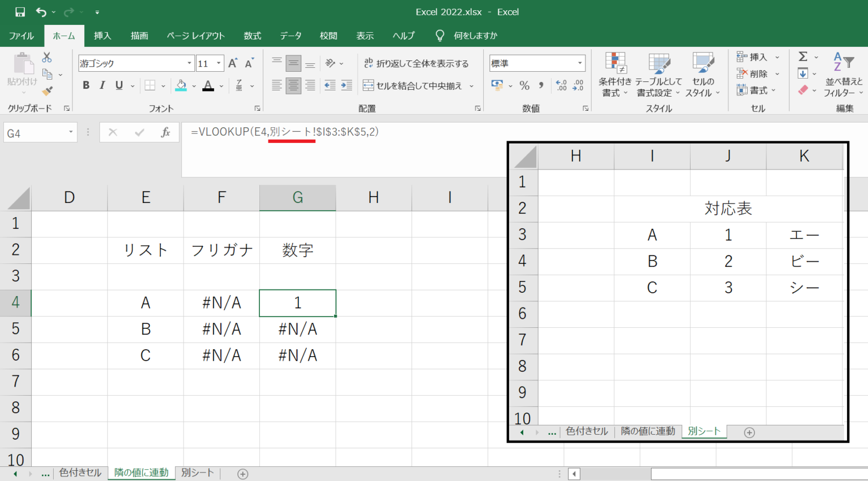Image resolution: width=868 pixels, height=481 pixels.
Task: Open テーブルとして書式設定 table formatting
Action: [658, 75]
